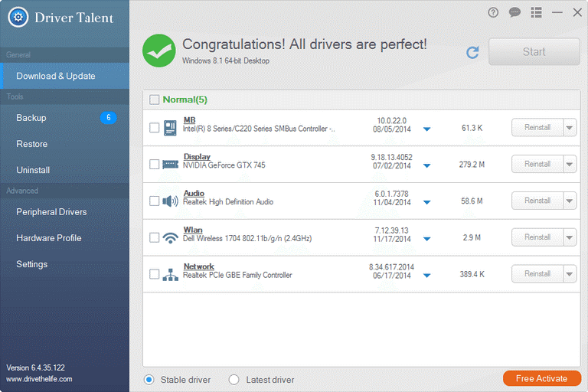Open Settings in the sidebar
Viewport: 588px width, 392px height.
[x=64, y=264]
